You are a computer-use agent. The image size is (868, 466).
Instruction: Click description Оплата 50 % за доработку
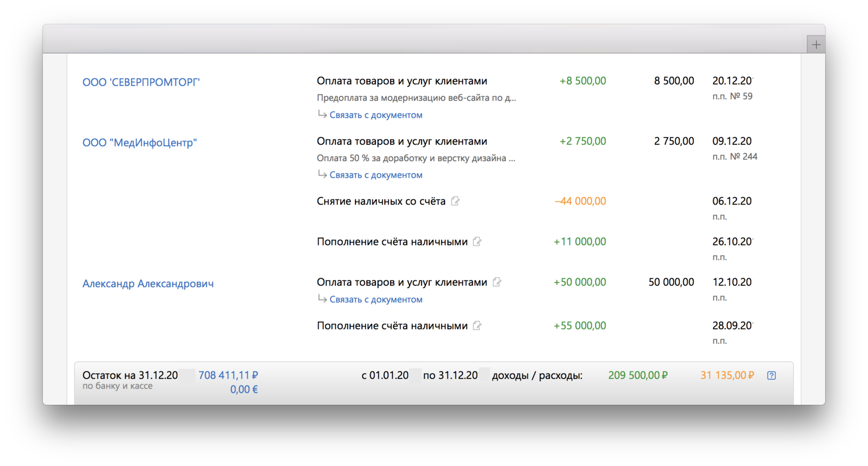click(416, 158)
